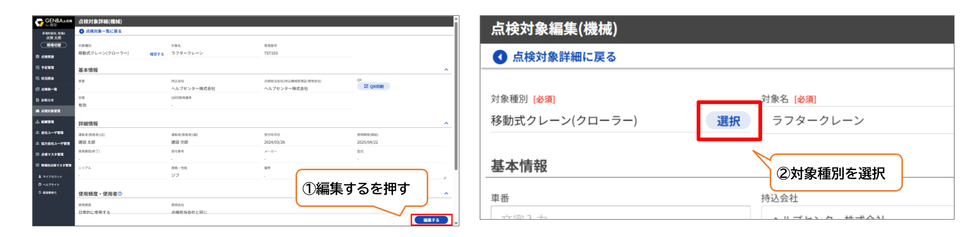Click the QR印刷 button
980x237 pixels.
click(374, 87)
